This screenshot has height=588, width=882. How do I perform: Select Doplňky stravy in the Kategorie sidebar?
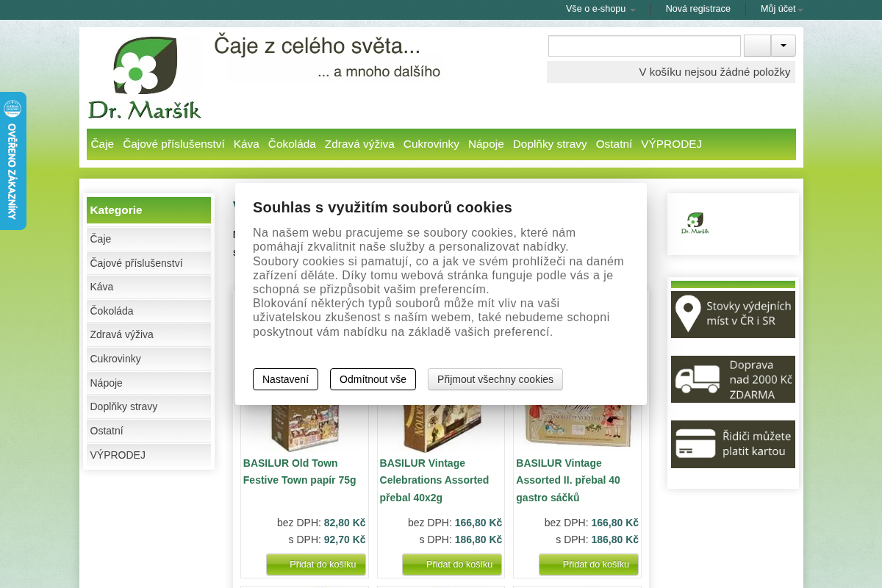click(x=148, y=406)
